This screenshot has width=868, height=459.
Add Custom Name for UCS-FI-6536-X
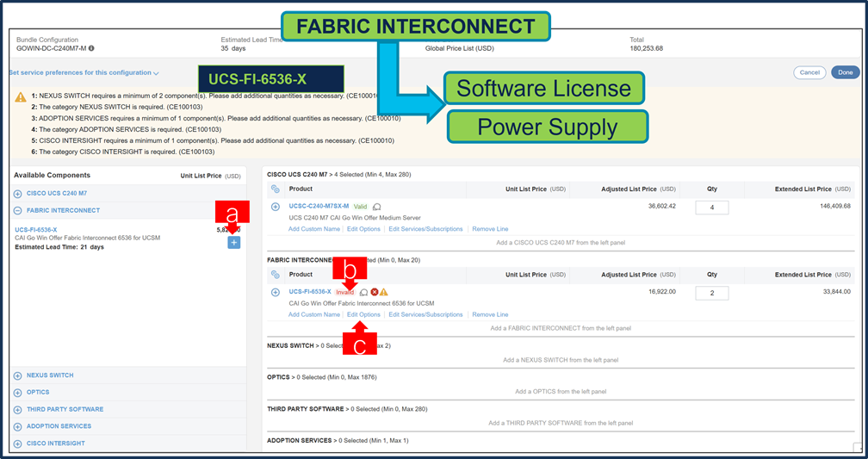pyautogui.click(x=313, y=314)
